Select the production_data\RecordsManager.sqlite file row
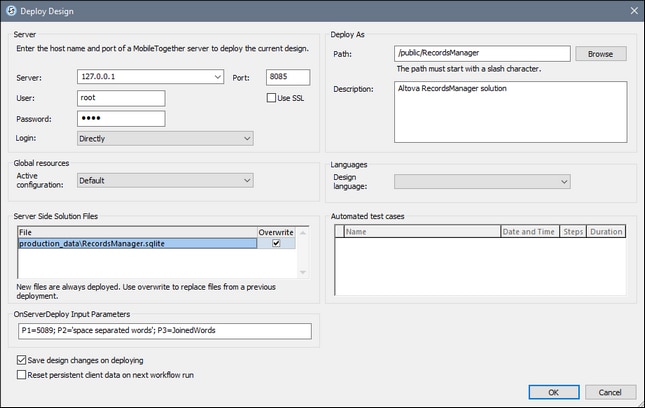This screenshot has height=408, width=645. coord(137,243)
